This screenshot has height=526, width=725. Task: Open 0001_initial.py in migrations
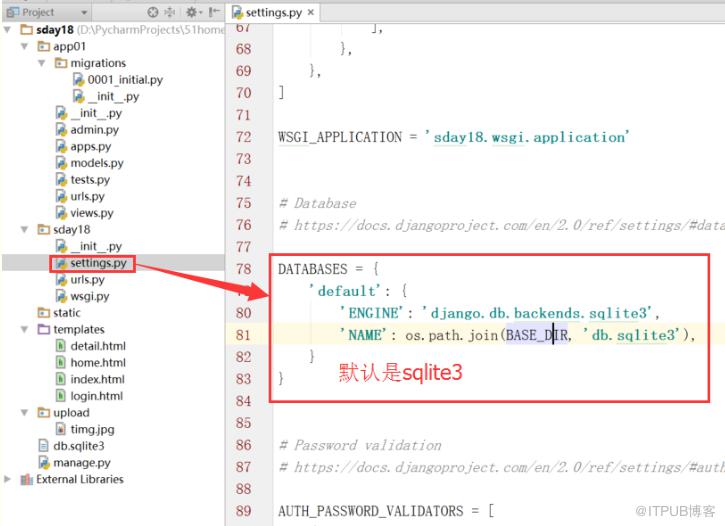(x=125, y=80)
